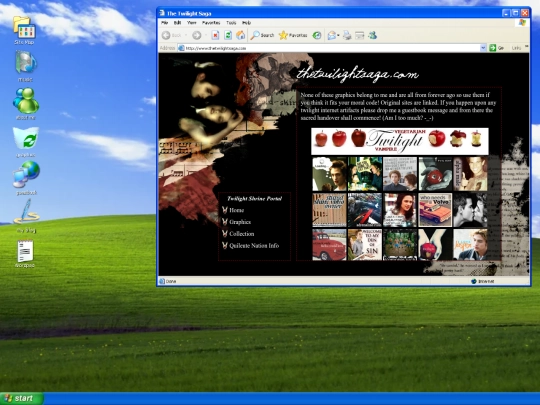The height and width of the screenshot is (405, 540).
Task: Click the page icon in the title bar
Action: coord(162,13)
